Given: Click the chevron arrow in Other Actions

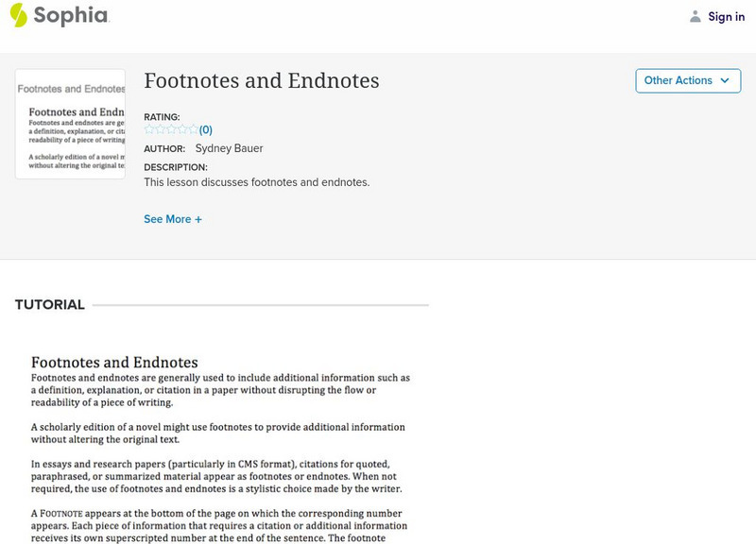Looking at the screenshot, I should [725, 81].
